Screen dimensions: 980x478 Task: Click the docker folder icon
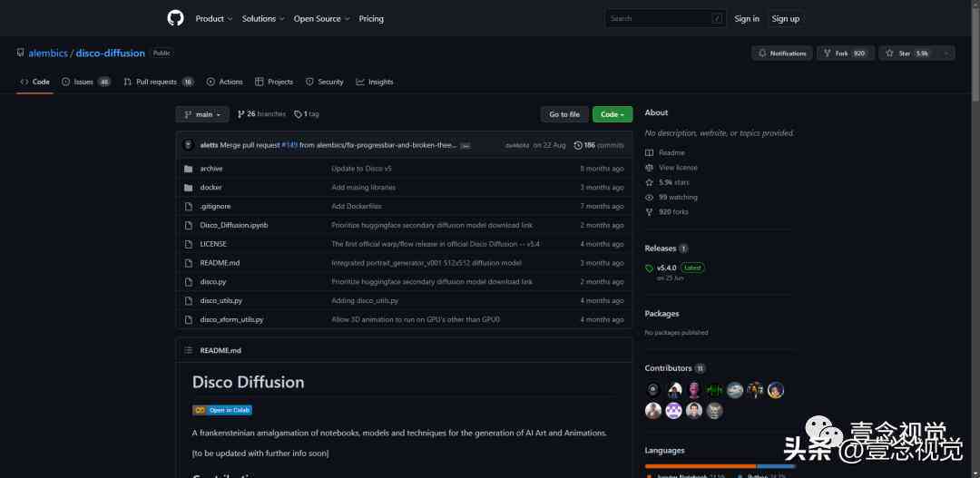click(188, 188)
